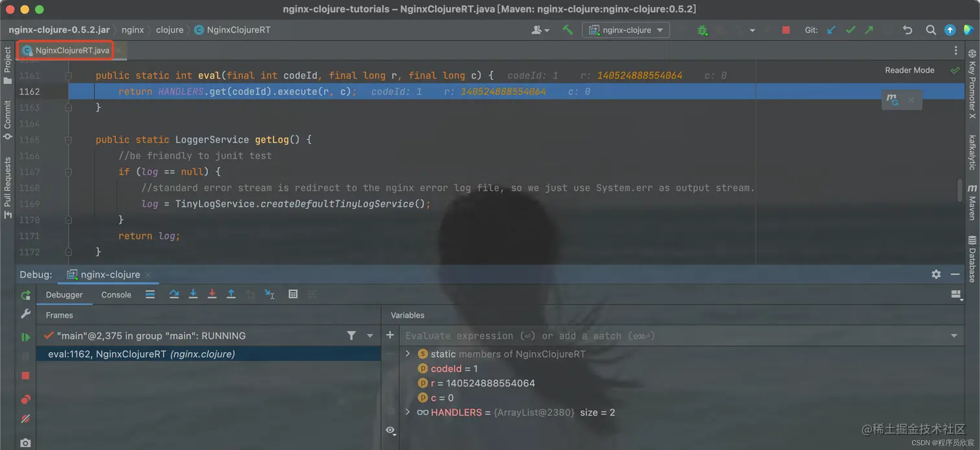Close the NginxClojureRT.java editor tab
980x450 pixels.
point(119,50)
